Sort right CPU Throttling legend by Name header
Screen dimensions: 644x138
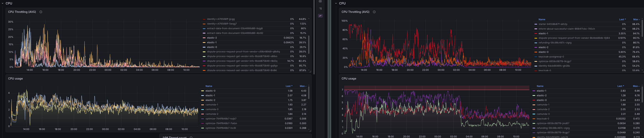coord(542,19)
